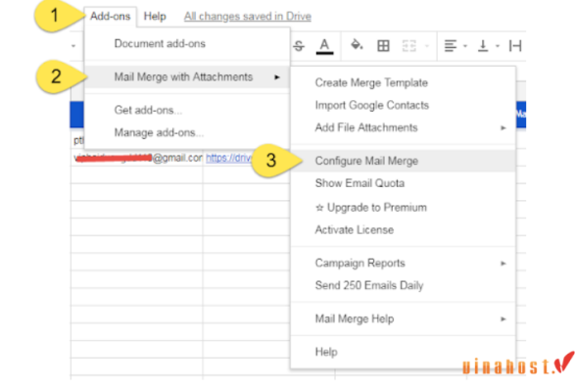
Task: Select Document add-ons entry
Action: click(187, 44)
